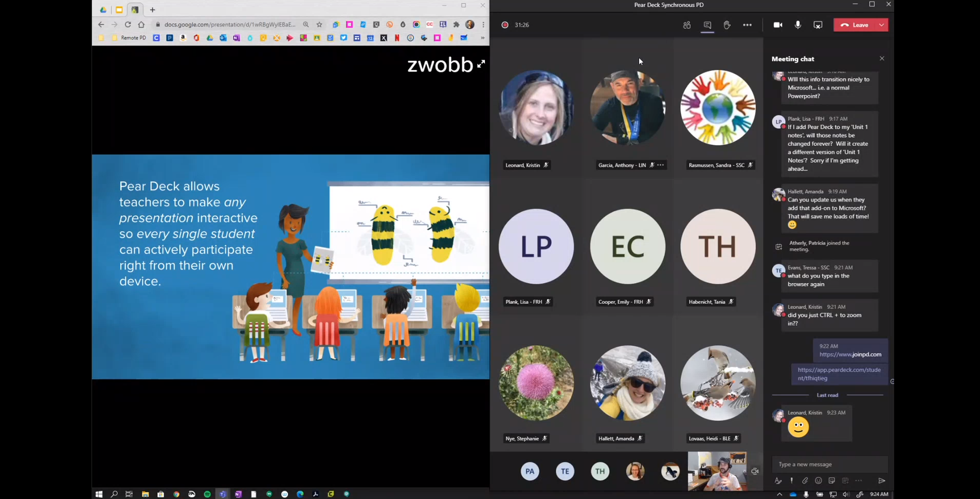Open Netflix bookmark
980x499 pixels.
pyautogui.click(x=397, y=38)
